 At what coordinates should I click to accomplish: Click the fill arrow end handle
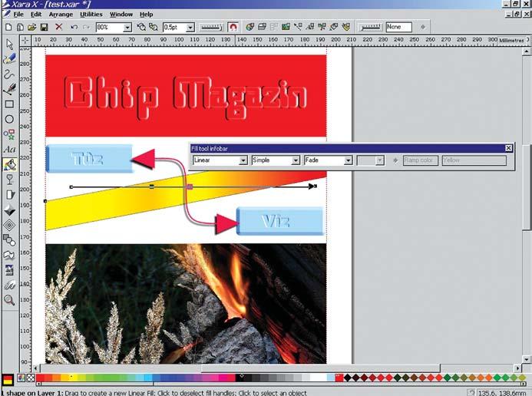click(x=312, y=186)
